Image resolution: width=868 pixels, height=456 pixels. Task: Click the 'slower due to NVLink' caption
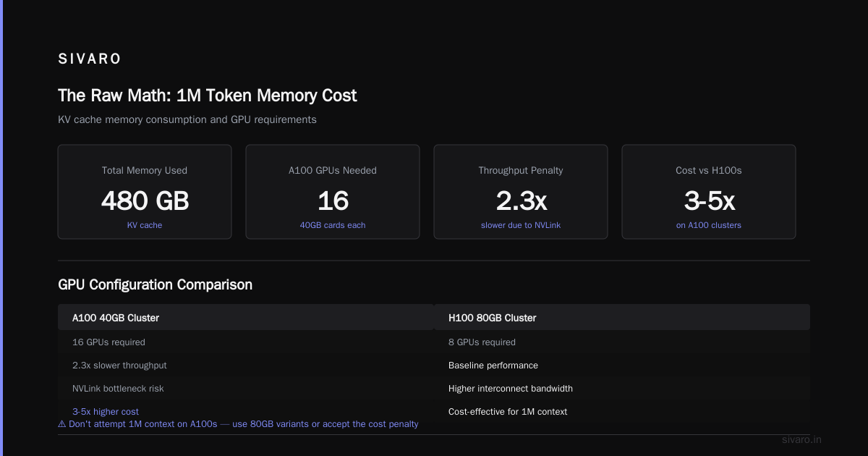[x=521, y=225]
